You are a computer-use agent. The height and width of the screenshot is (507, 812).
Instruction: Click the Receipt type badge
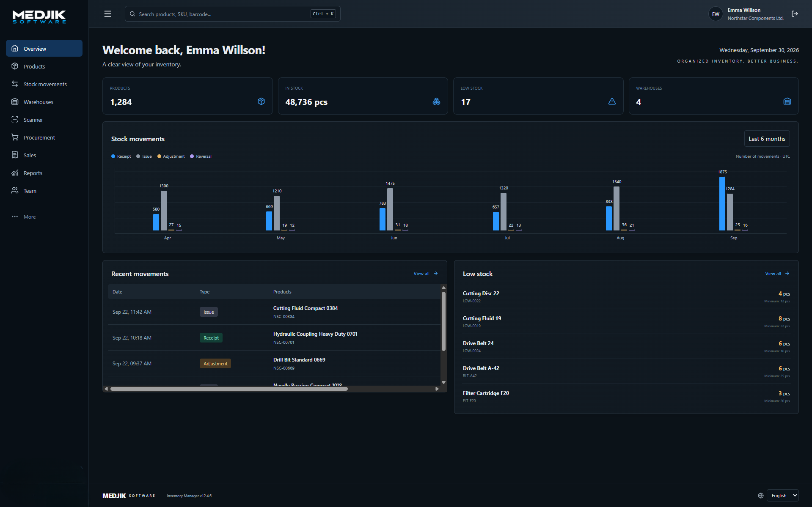[211, 338]
